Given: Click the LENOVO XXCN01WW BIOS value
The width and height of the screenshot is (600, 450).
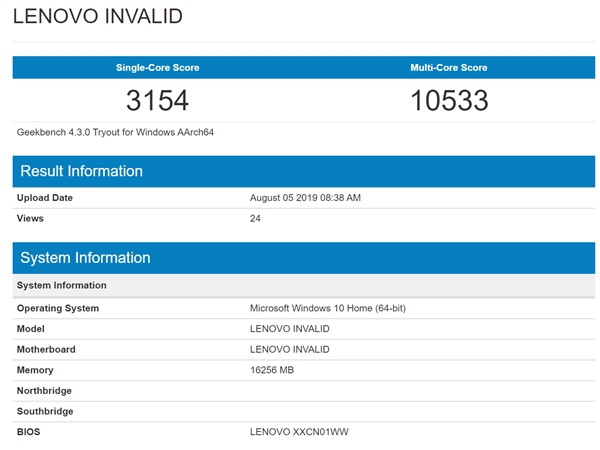Looking at the screenshot, I should click(299, 432).
